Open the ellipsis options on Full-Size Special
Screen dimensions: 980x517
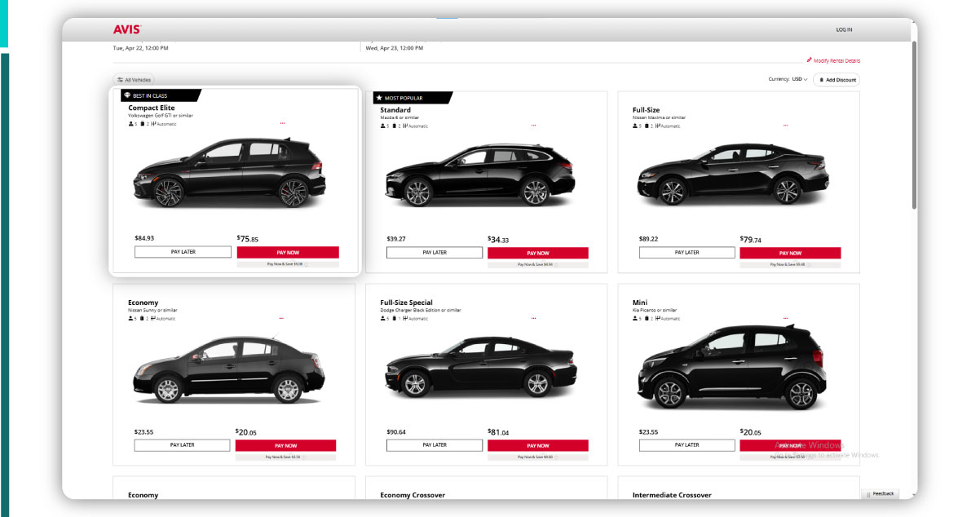[534, 318]
